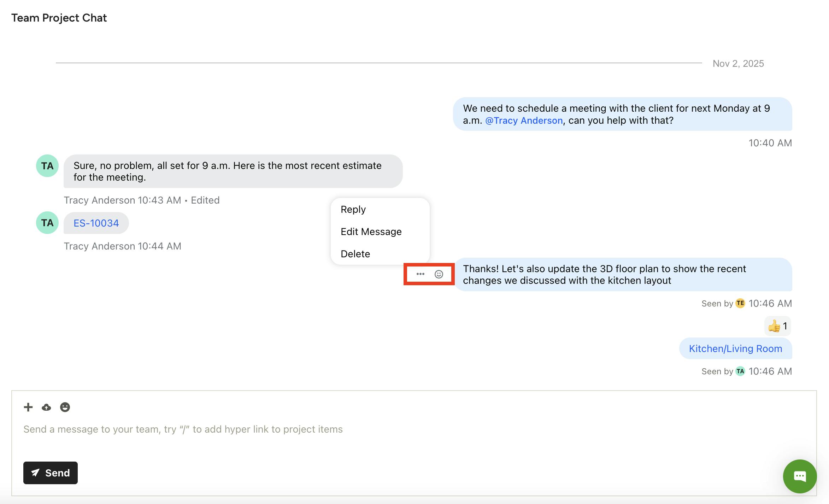The image size is (829, 504).
Task: Click the @Tracy Anderson mention
Action: click(x=524, y=121)
